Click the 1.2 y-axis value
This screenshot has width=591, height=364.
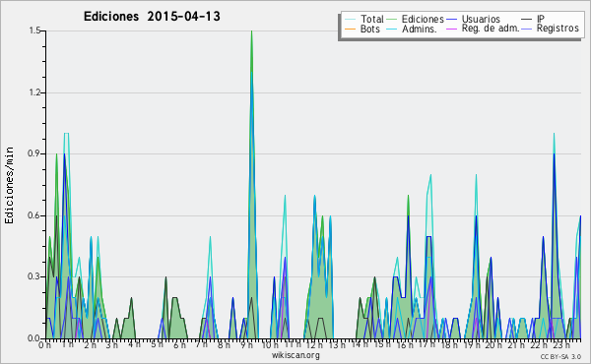[x=34, y=92]
